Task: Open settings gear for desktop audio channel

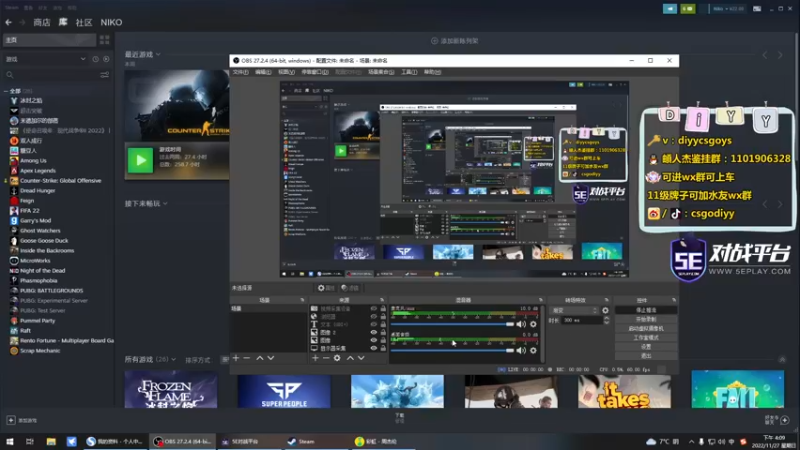Action: pyautogui.click(x=533, y=351)
